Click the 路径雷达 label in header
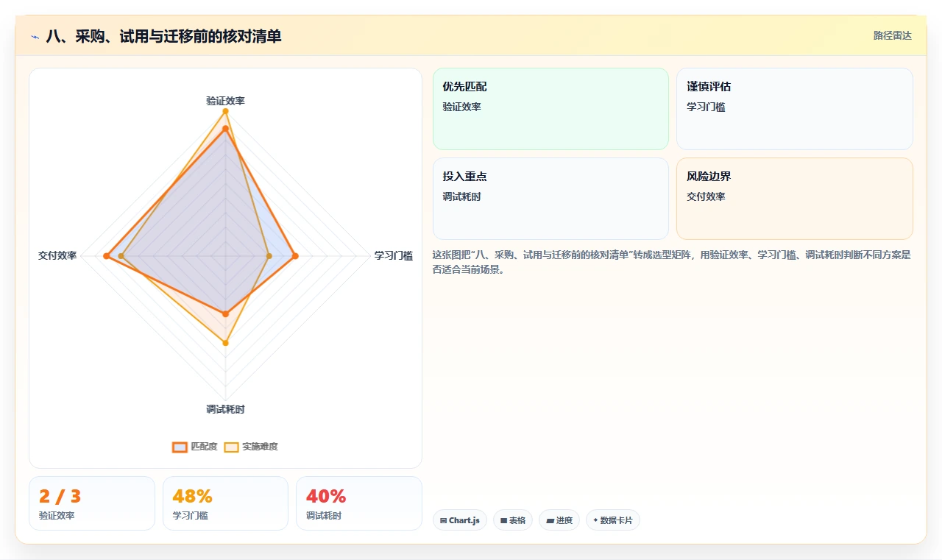Viewport: 942px width, 560px height. (892, 35)
